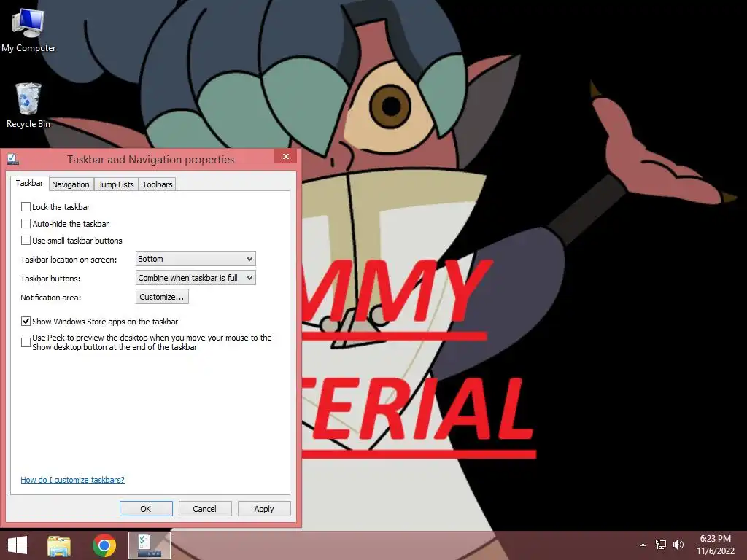
Task: Open the volume speaker tray icon
Action: [678, 544]
